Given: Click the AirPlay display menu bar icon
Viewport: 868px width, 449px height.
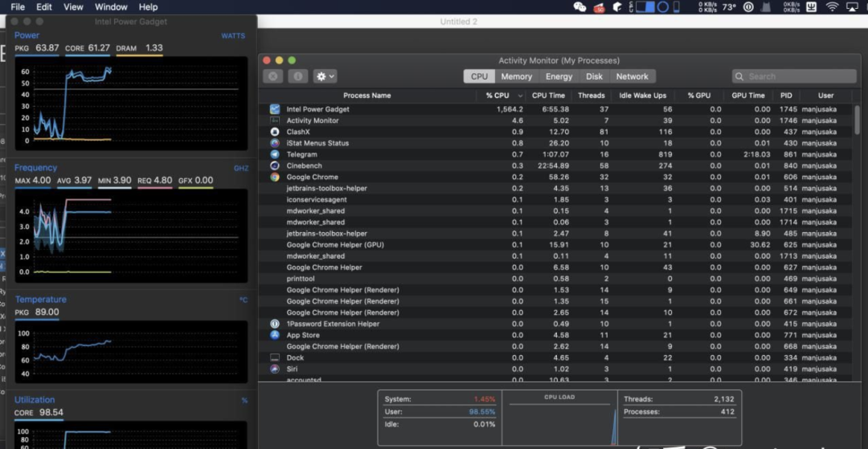Looking at the screenshot, I should (x=852, y=7).
